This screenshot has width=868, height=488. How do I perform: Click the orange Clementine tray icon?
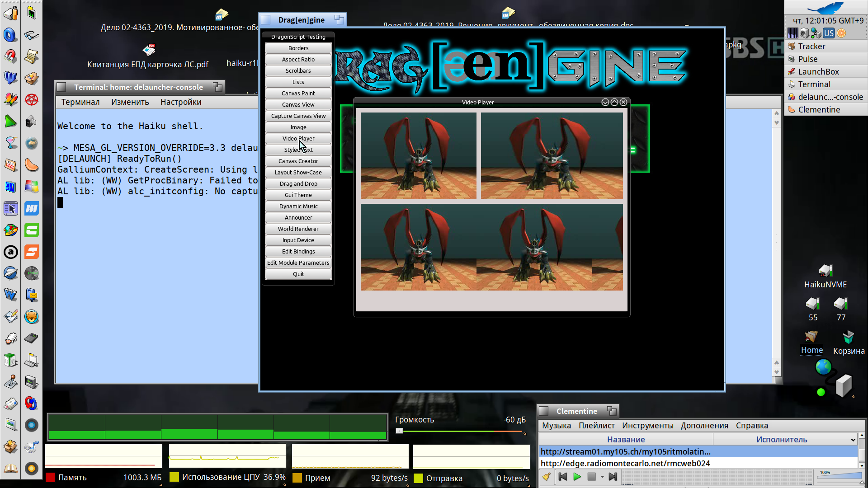coord(841,33)
